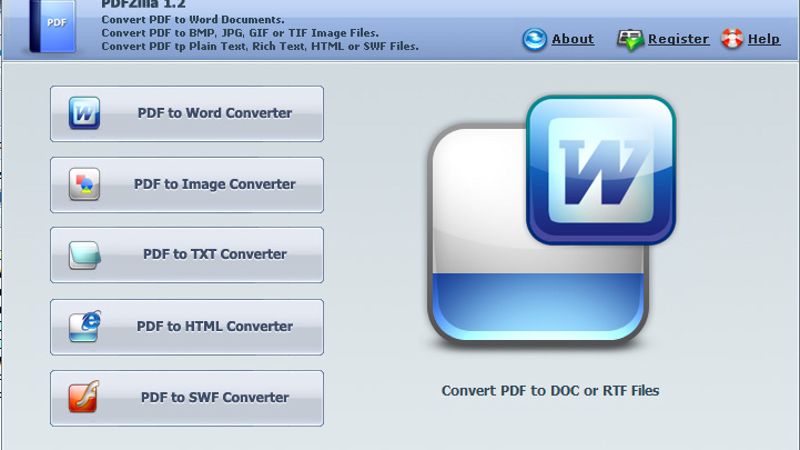Click the Word icon on PDF to Word button

tap(84, 113)
